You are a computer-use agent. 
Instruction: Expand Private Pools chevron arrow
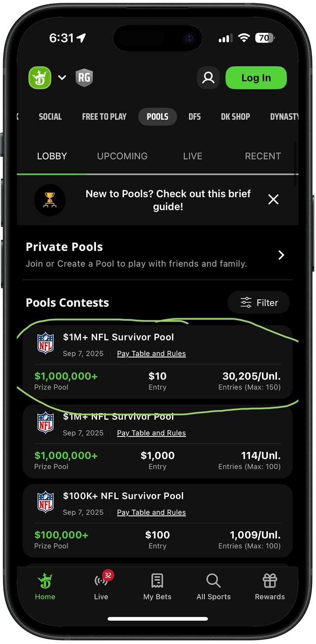(x=281, y=255)
